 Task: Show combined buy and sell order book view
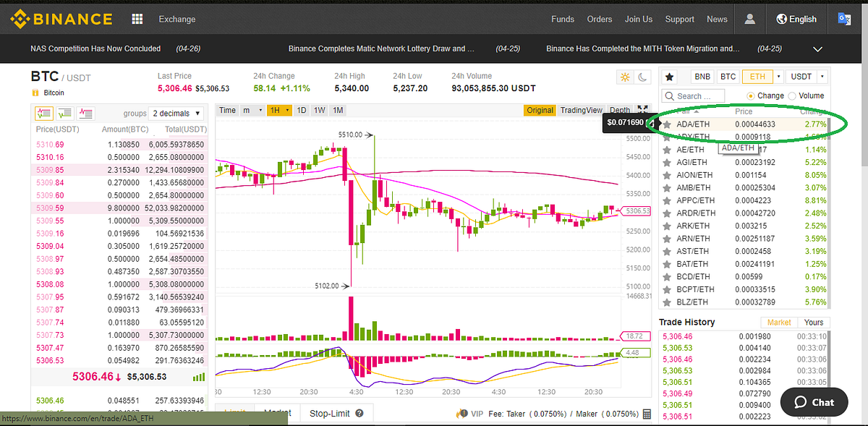click(x=43, y=114)
